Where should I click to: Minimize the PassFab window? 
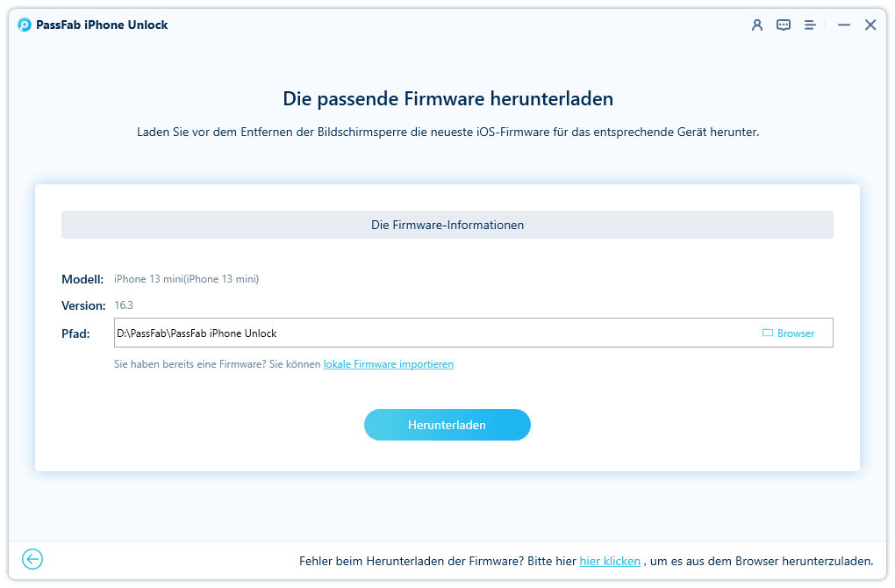(843, 25)
